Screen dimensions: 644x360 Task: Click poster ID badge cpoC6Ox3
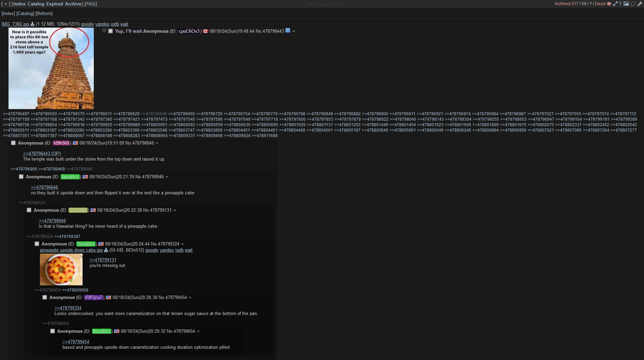[x=189, y=31]
